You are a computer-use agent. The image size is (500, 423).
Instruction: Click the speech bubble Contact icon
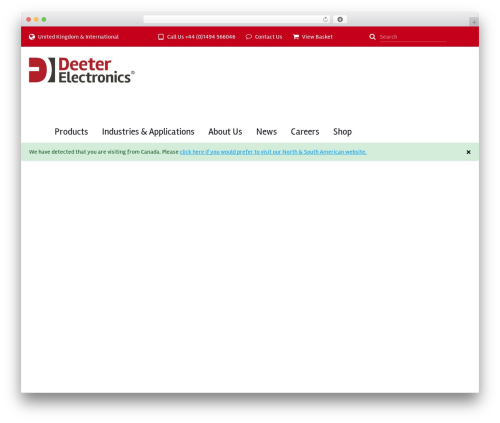pos(249,37)
